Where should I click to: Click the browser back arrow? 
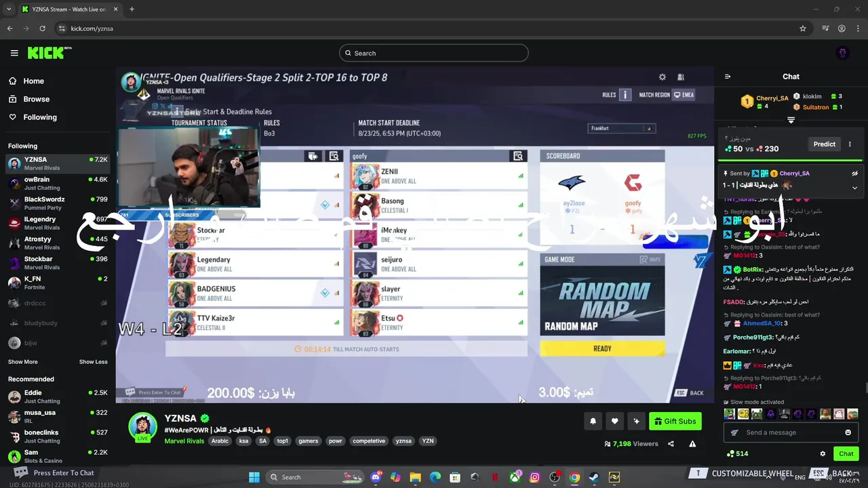[10, 28]
